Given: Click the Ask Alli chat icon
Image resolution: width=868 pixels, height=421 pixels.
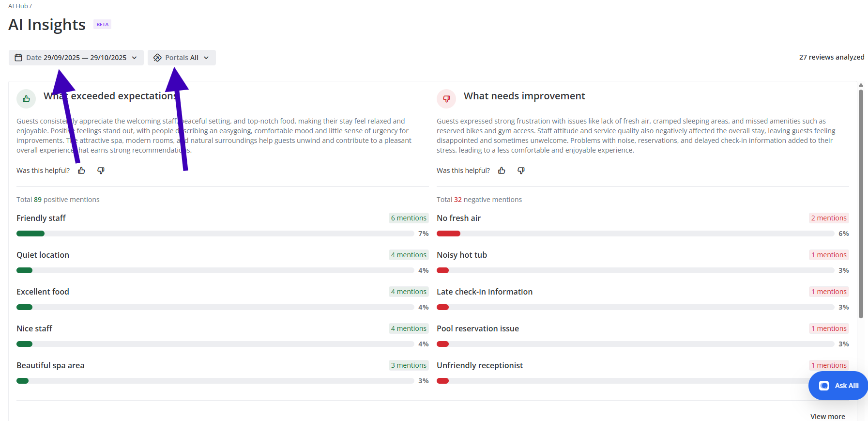Looking at the screenshot, I should 823,386.
